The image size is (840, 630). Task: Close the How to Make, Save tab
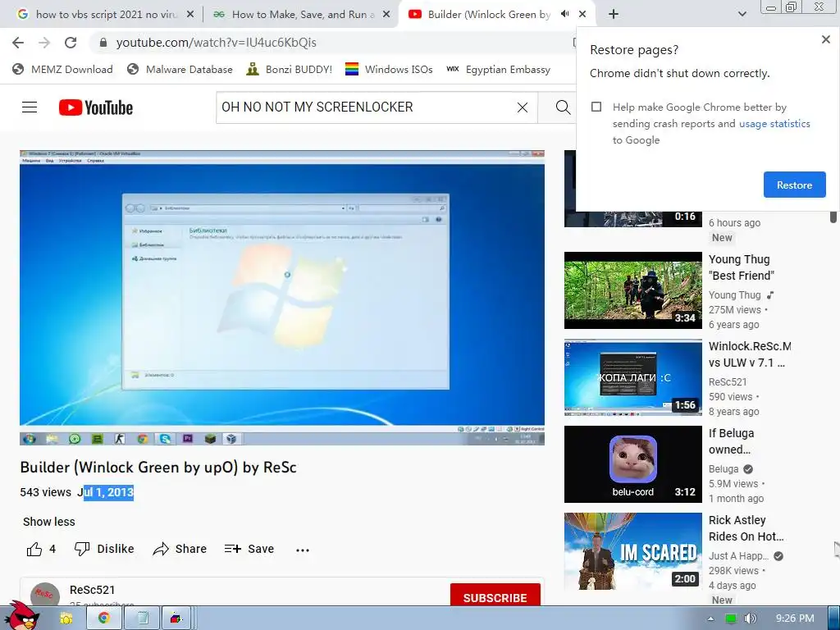pyautogui.click(x=386, y=15)
